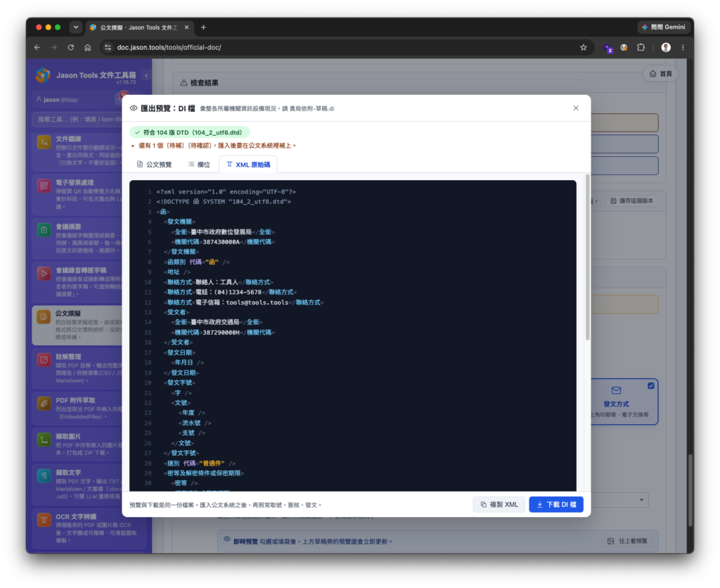Viewport: 720px width, 588px height.
Task: Close the 匯出預覽 dialog
Action: (576, 108)
